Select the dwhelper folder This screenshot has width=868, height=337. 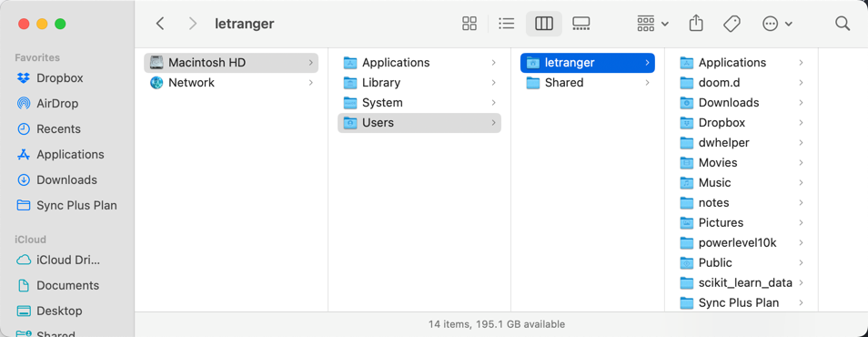point(742,142)
